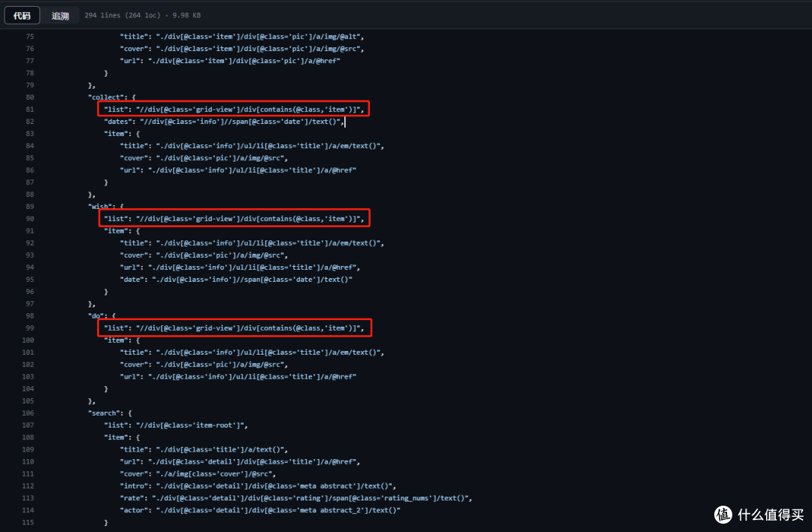Click the "dates" xpath line of code

[224, 122]
